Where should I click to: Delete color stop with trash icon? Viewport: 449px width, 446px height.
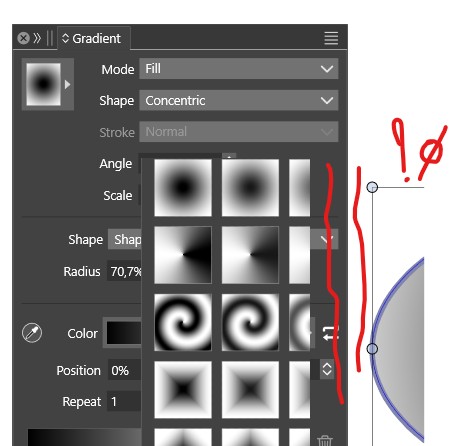pyautogui.click(x=325, y=441)
